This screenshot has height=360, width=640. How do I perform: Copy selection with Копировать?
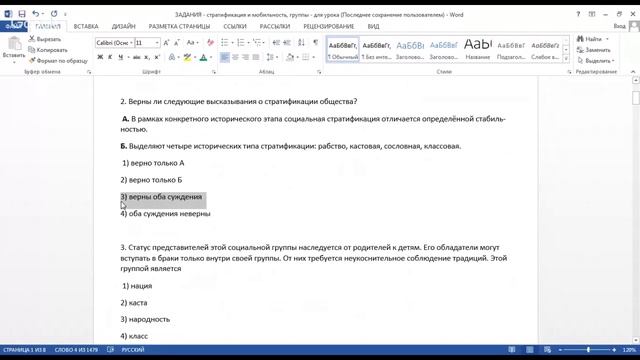tap(48, 50)
